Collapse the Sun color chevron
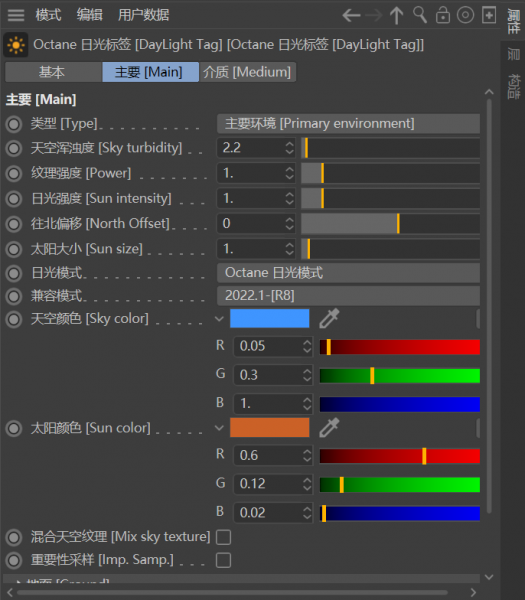 [x=219, y=427]
